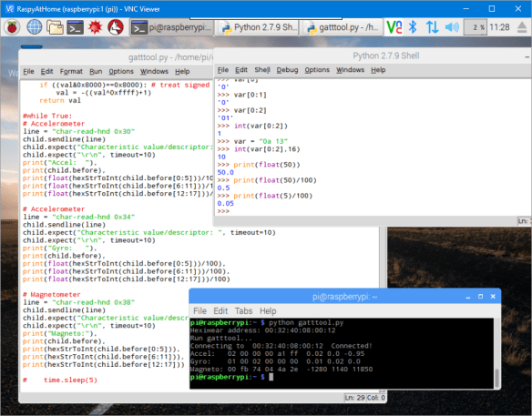Open Help menu in Python Shell

378,70
